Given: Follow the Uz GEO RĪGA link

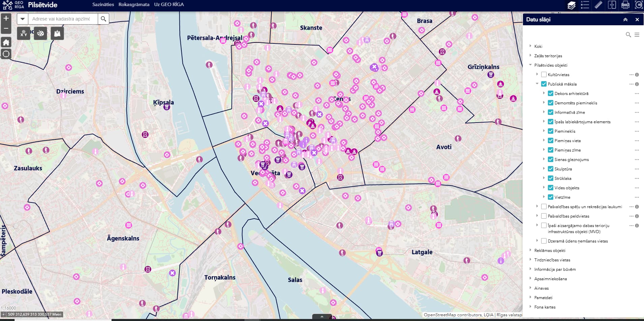Looking at the screenshot, I should 169,4.
